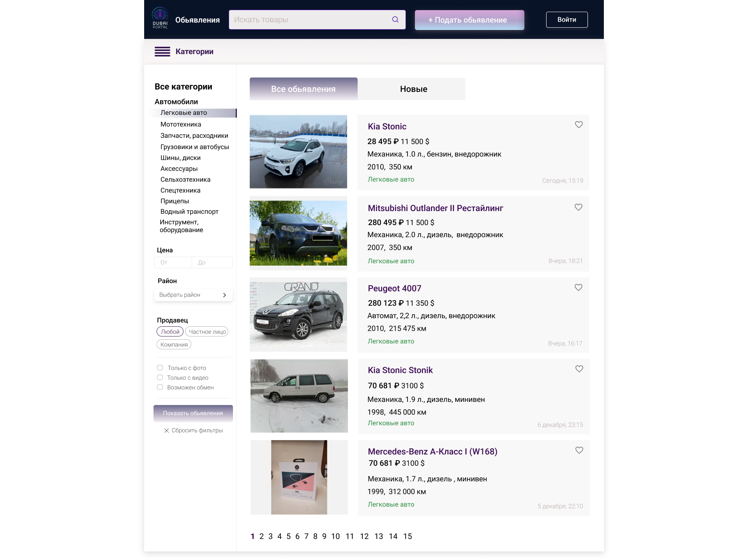Click Легковые авто tag on Peugeot 4007
Screen dimensions: 748x560
(391, 341)
